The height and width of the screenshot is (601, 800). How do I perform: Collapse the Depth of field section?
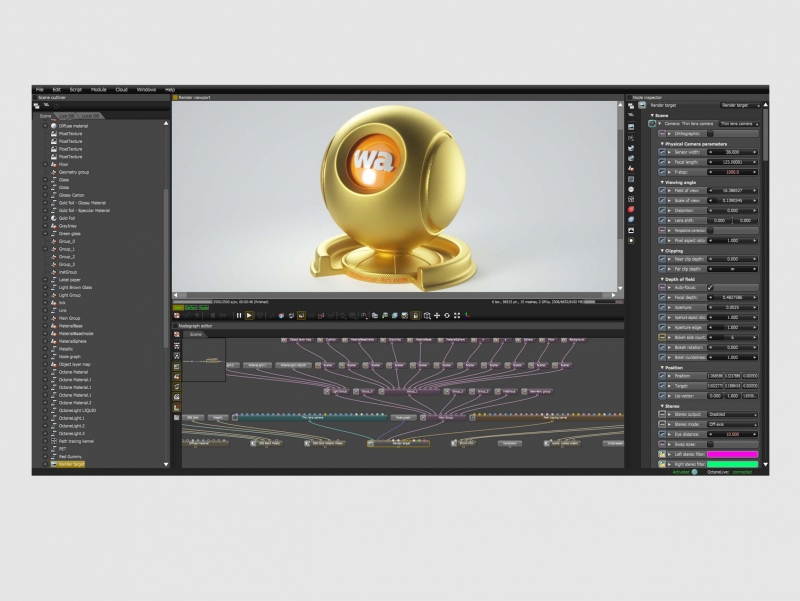pos(661,277)
